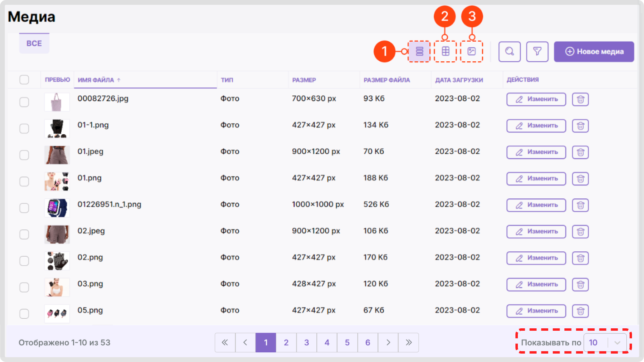Switch to table grid view
Image resolution: width=644 pixels, height=362 pixels.
pos(445,51)
